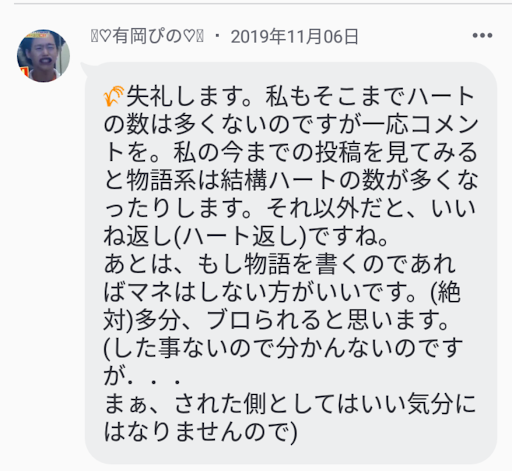Image resolution: width=512 pixels, height=471 pixels.
Task: Click the phrase ブロられると思います
Action: (x=327, y=320)
